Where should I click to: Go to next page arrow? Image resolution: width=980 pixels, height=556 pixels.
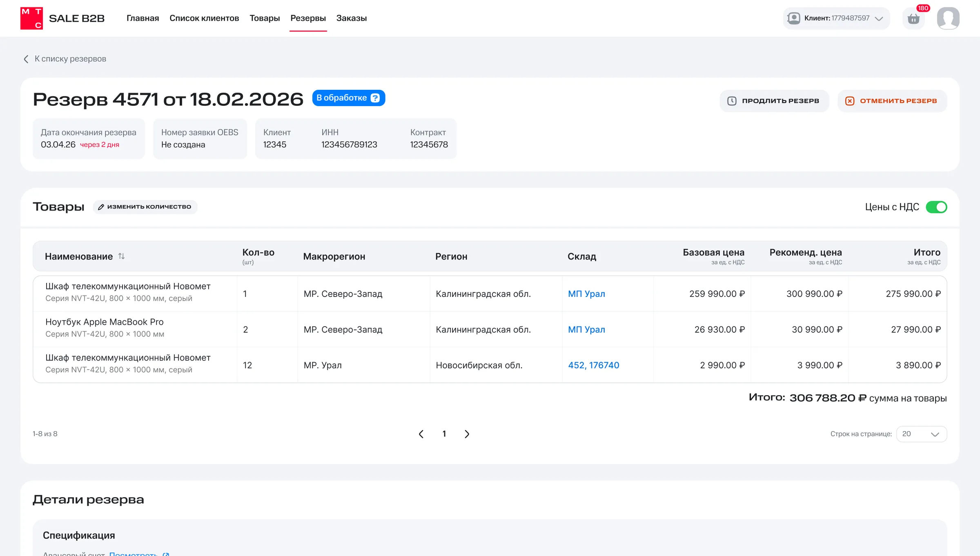[x=467, y=434]
